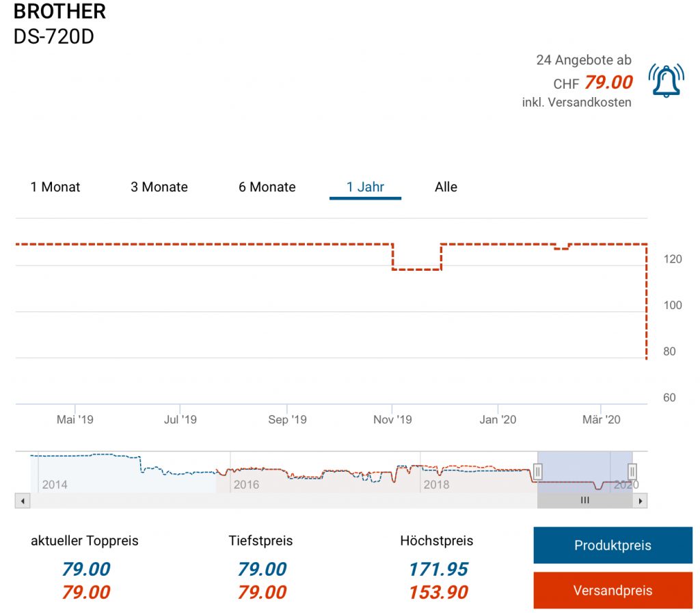Click the November 2019 price dip on chart
Viewport: 700px width, 614px height.
(417, 269)
